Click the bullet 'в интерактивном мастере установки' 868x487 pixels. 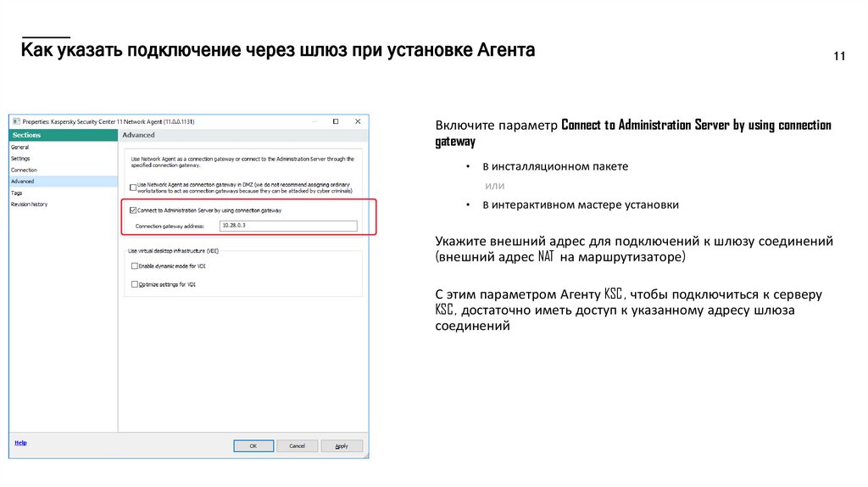pos(581,205)
